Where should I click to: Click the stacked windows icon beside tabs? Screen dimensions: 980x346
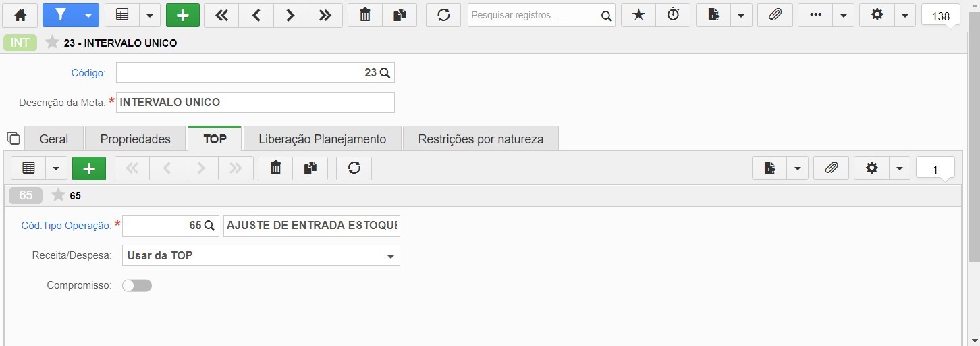pos(13,138)
